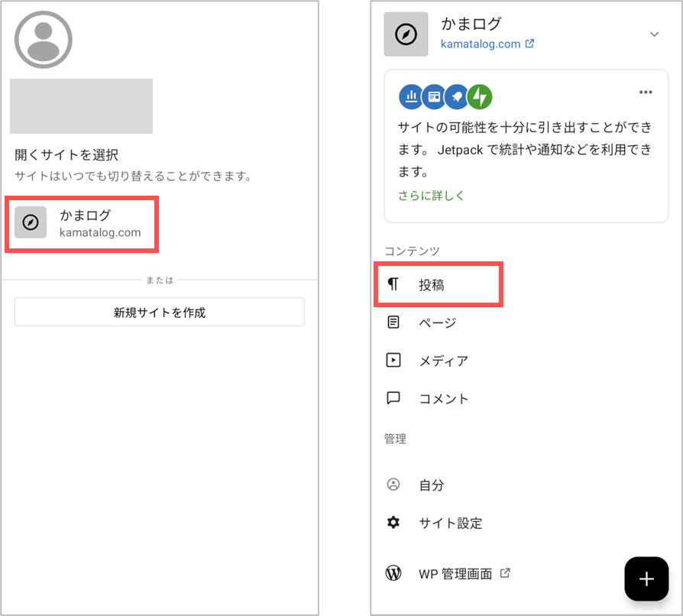Click the かまログ site title in right header
Image resolution: width=683 pixels, height=616 pixels.
click(471, 24)
